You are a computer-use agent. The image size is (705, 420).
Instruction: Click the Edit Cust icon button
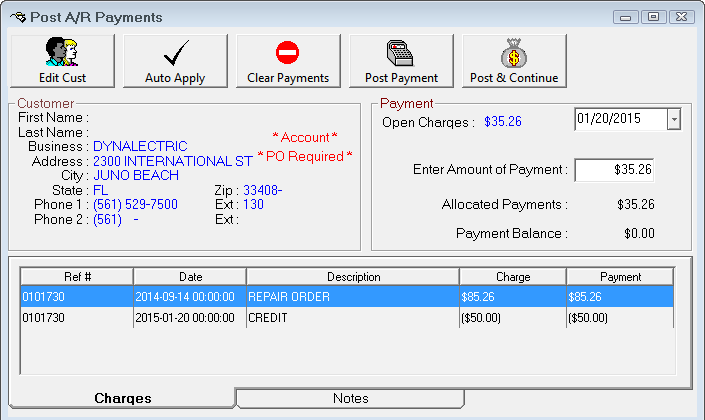[x=62, y=53]
